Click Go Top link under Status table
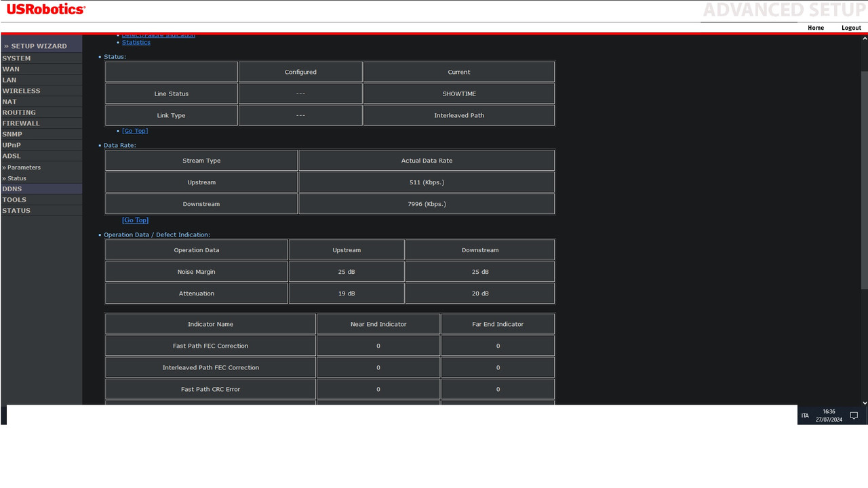868x488 pixels. coord(135,131)
